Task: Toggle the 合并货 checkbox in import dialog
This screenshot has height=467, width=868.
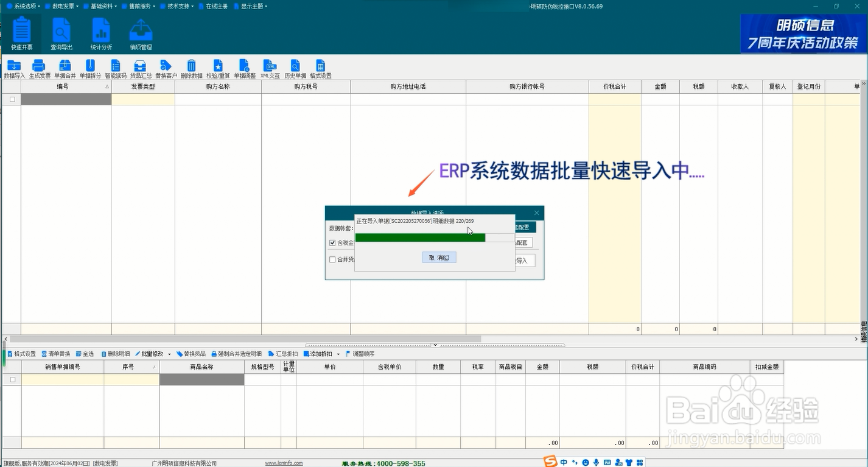Action: tap(332, 259)
